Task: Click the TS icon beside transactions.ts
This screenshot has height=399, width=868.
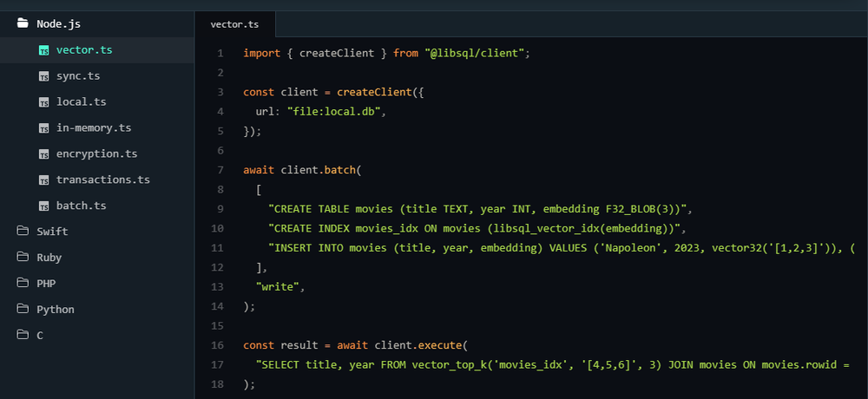Action: 43,180
